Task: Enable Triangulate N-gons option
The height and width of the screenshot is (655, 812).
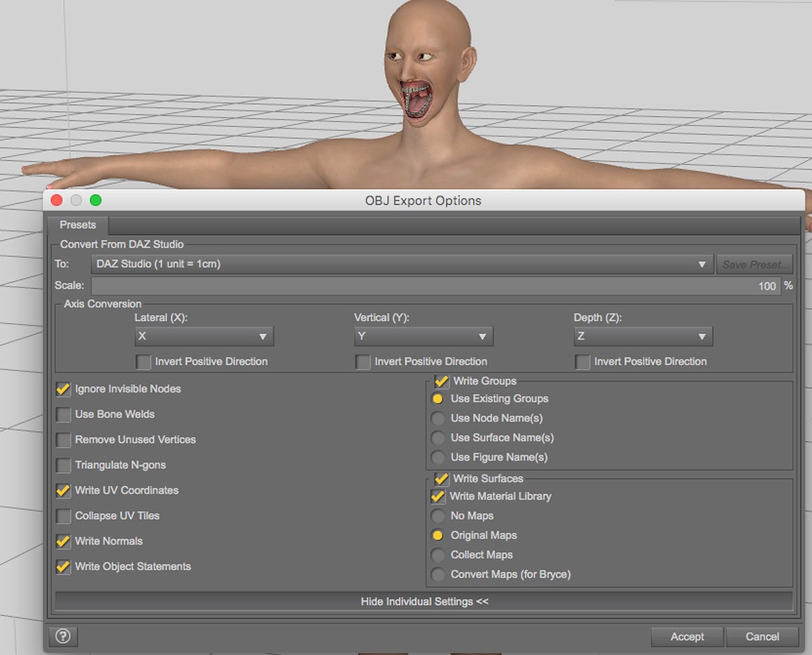Action: pos(64,466)
